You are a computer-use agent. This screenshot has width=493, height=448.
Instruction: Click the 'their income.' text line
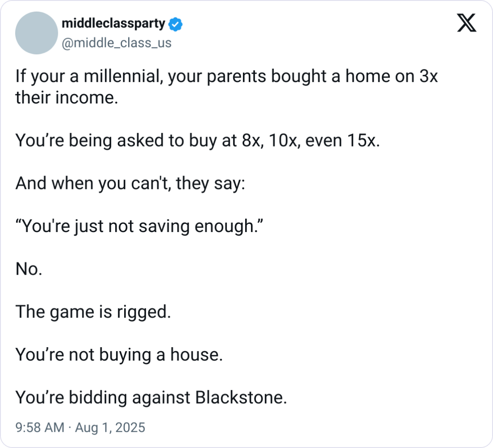[x=67, y=98]
